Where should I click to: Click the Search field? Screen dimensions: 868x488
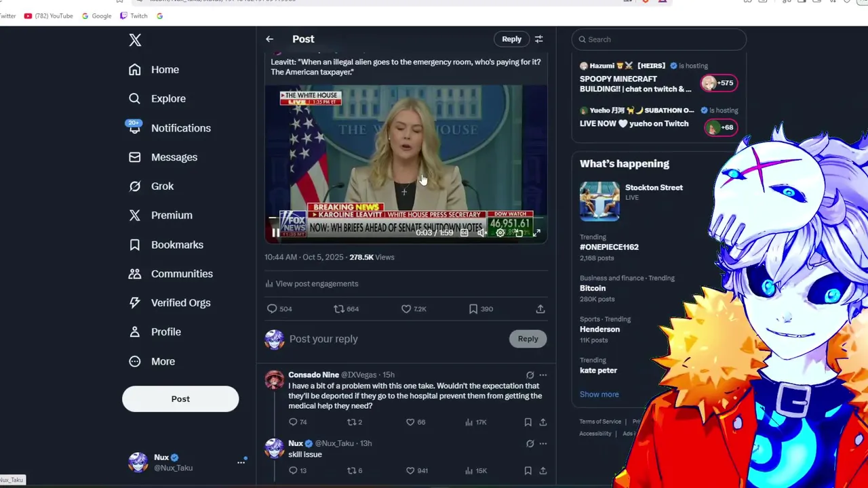658,39
